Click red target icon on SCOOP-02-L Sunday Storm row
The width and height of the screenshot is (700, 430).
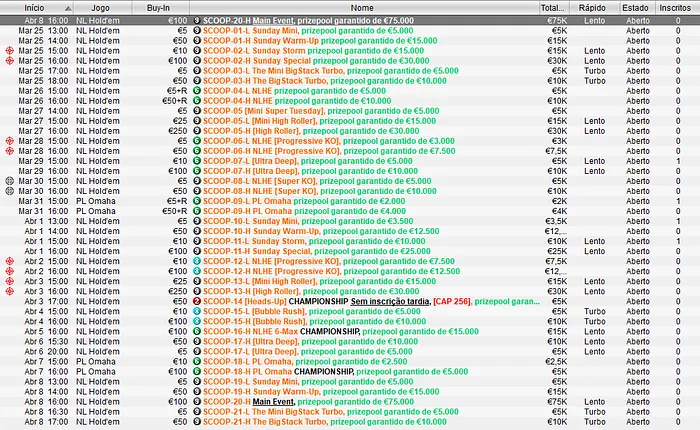point(9,50)
